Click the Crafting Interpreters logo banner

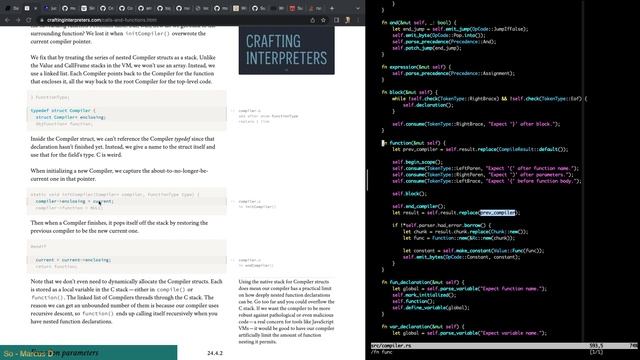point(287,50)
